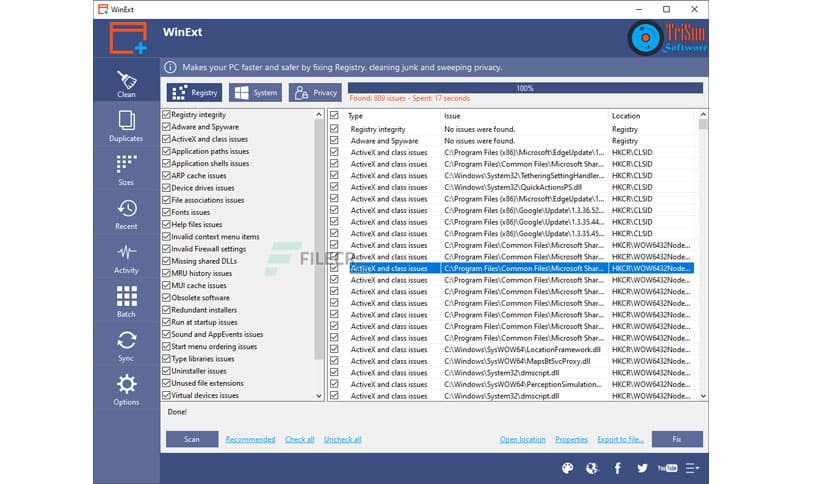Open the Batch tool
Viewport: 836px width, 484px height.
click(x=126, y=302)
